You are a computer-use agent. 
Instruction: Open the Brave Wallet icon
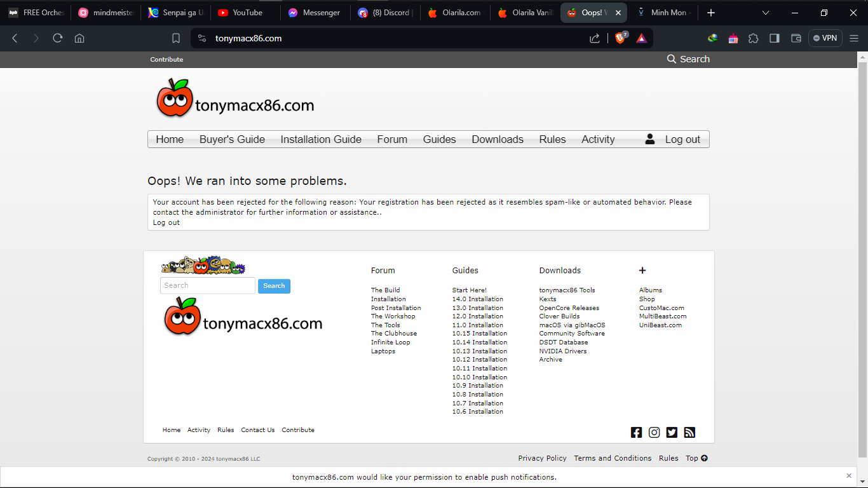tap(796, 38)
